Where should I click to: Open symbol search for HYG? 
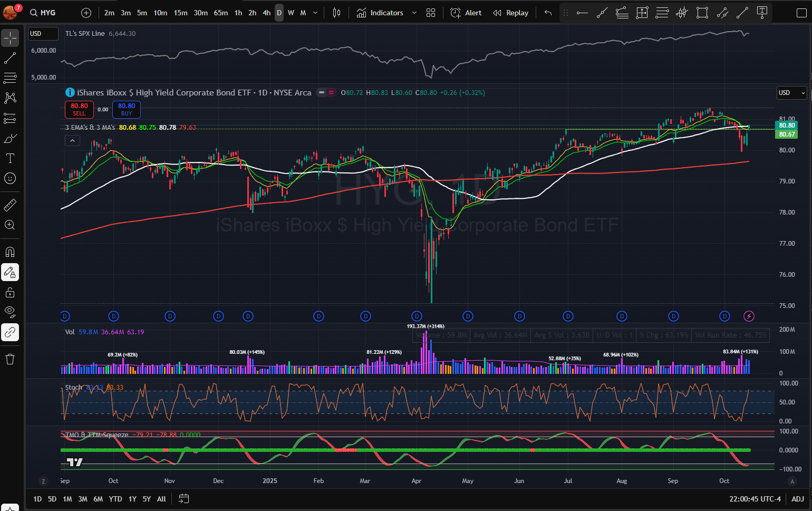click(x=43, y=13)
